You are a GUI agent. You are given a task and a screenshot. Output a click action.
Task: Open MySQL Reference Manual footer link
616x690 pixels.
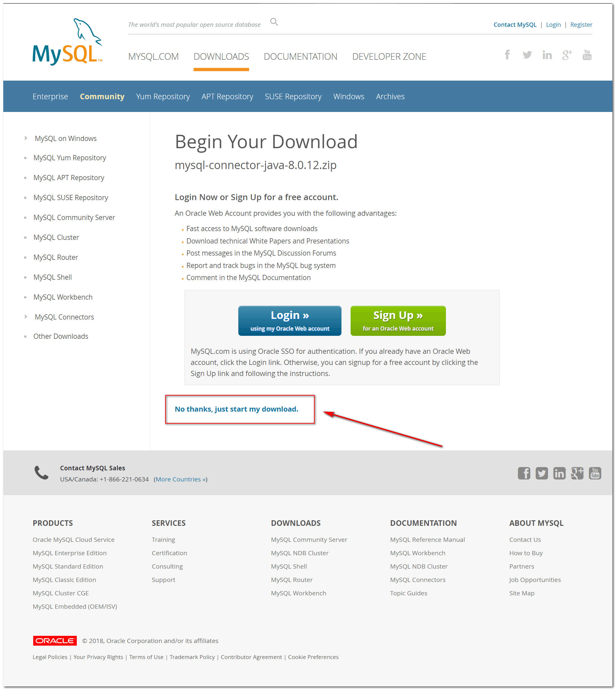(427, 540)
